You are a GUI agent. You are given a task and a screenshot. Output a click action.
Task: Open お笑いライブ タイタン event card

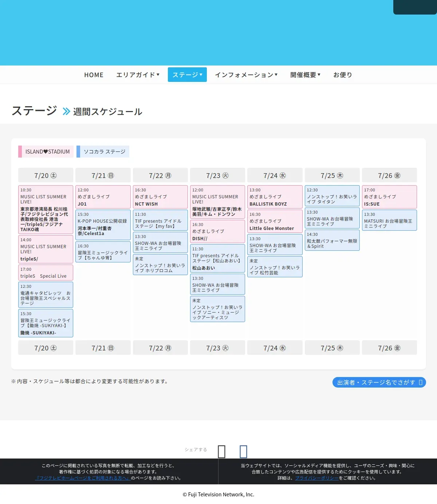332,196
